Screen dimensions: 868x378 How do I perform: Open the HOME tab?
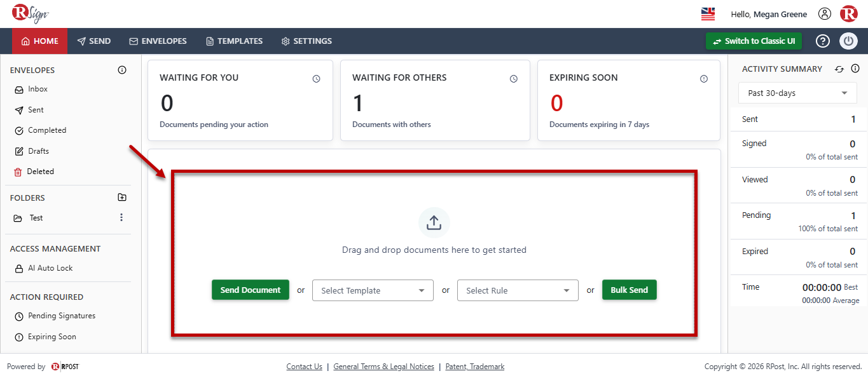click(x=40, y=41)
